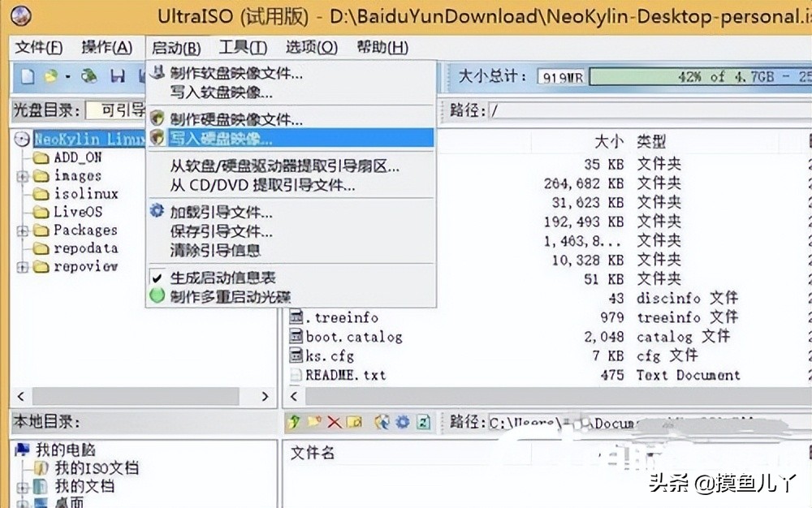Click the new folder icon above the local directory
The height and width of the screenshot is (508, 812).
pos(315,422)
